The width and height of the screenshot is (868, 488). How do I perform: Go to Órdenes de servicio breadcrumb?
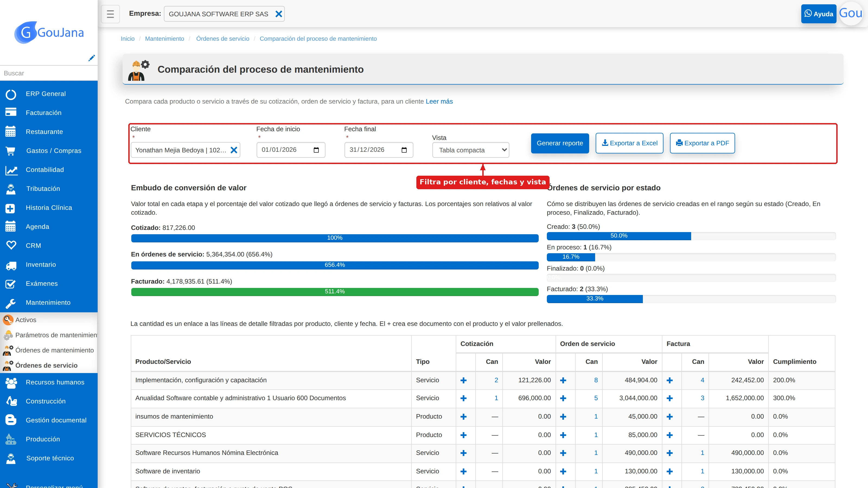tap(223, 39)
